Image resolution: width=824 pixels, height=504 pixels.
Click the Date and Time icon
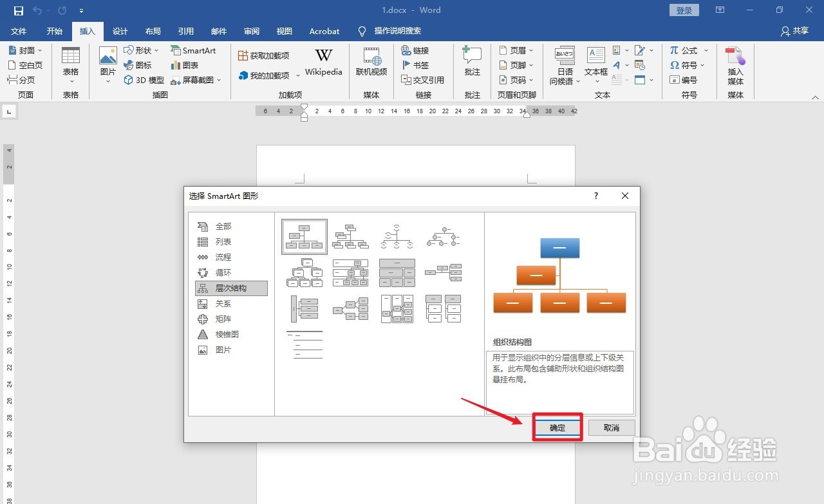[x=640, y=65]
